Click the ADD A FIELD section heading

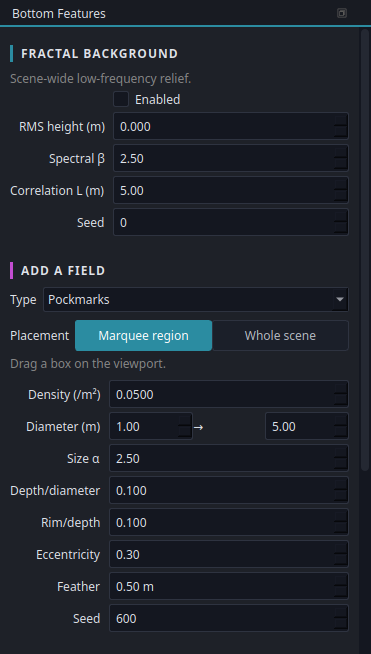[x=63, y=271]
